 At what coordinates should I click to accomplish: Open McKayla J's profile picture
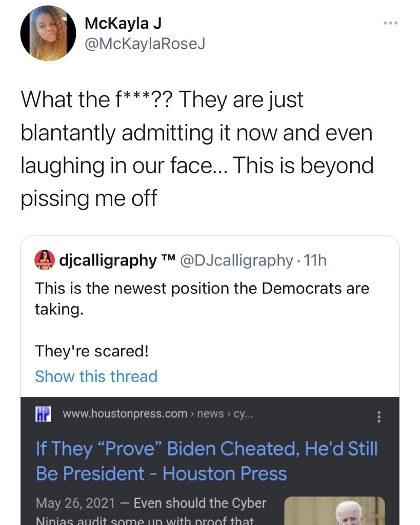click(44, 34)
